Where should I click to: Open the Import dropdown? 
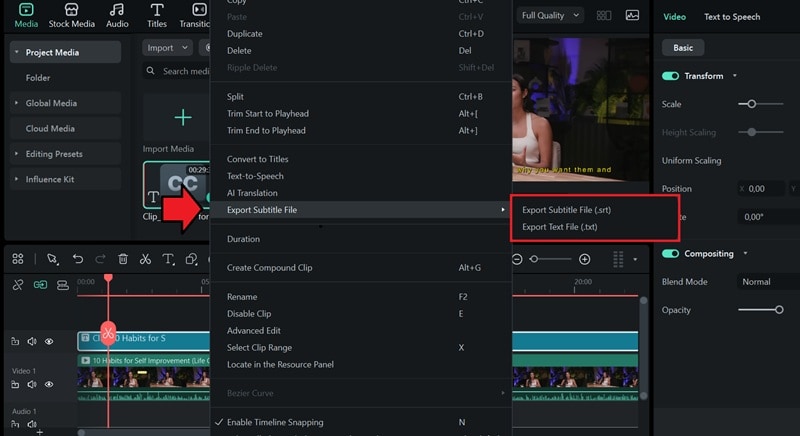167,47
